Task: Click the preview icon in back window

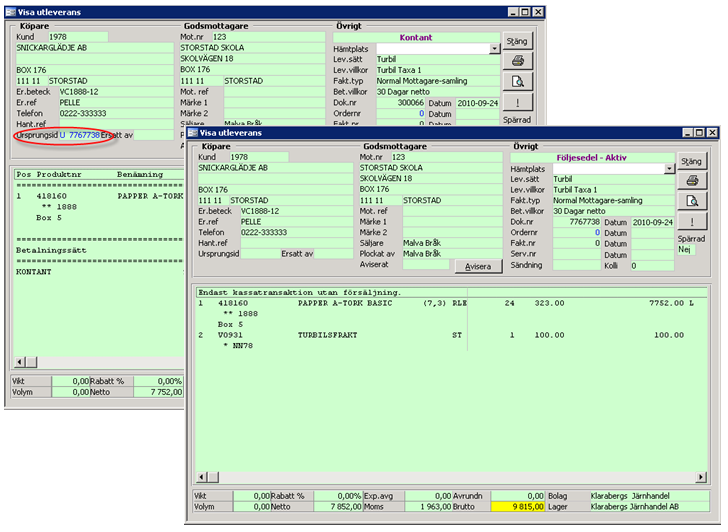Action: [518, 82]
